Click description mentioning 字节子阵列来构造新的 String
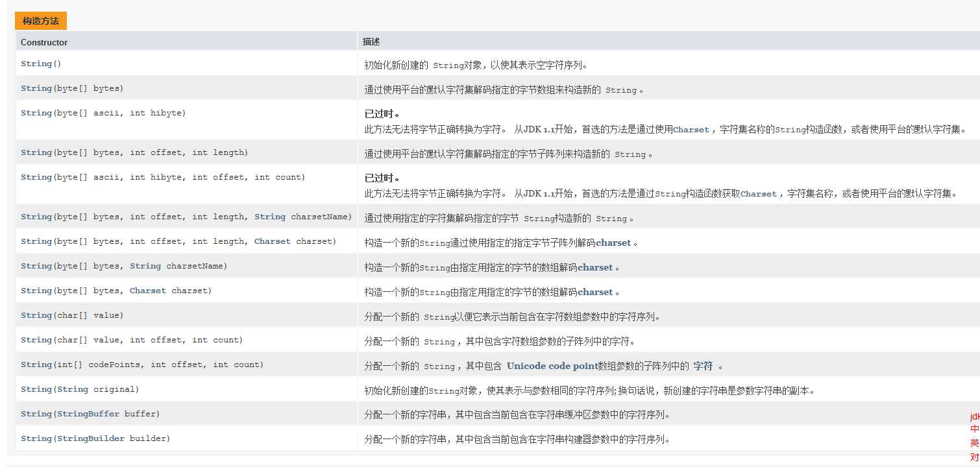The width and height of the screenshot is (980, 467). pos(508,154)
